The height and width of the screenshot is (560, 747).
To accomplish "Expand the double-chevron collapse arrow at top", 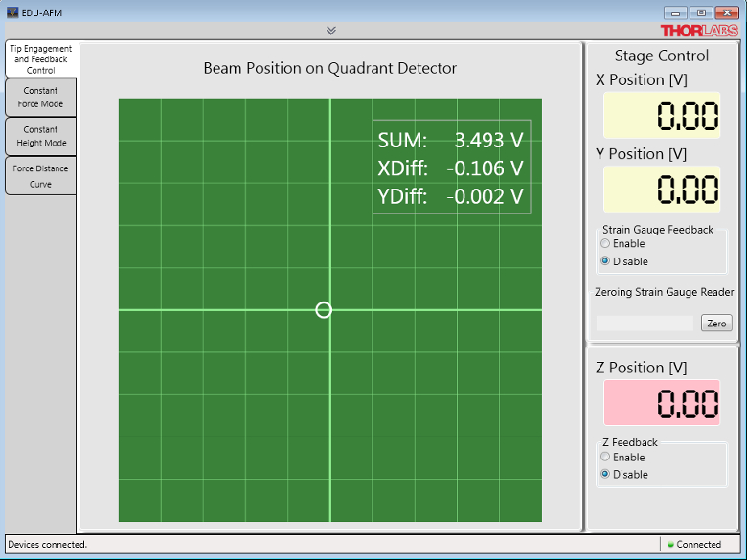I will [x=331, y=31].
